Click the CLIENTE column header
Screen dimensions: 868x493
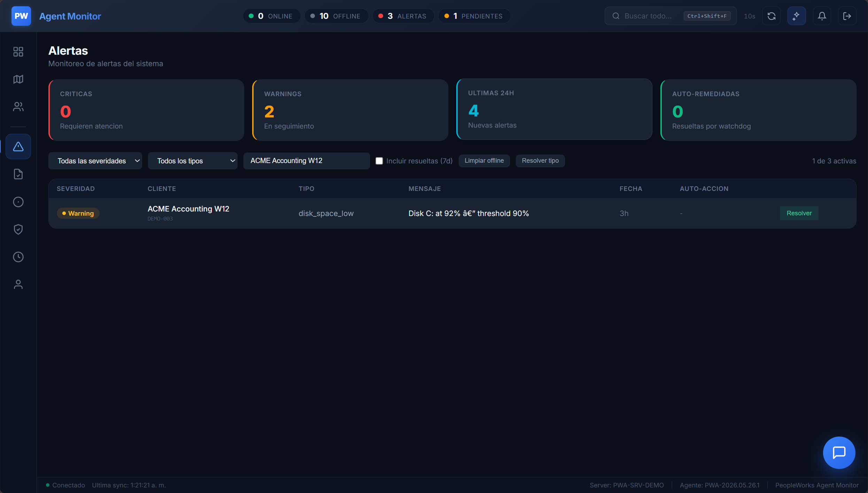162,189
